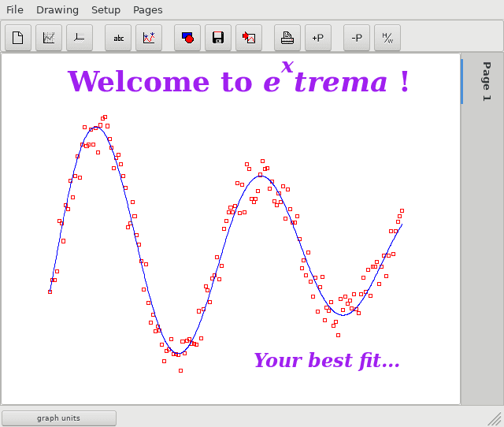The height and width of the screenshot is (427, 504).
Task: Select the abc text tool
Action: pos(118,38)
